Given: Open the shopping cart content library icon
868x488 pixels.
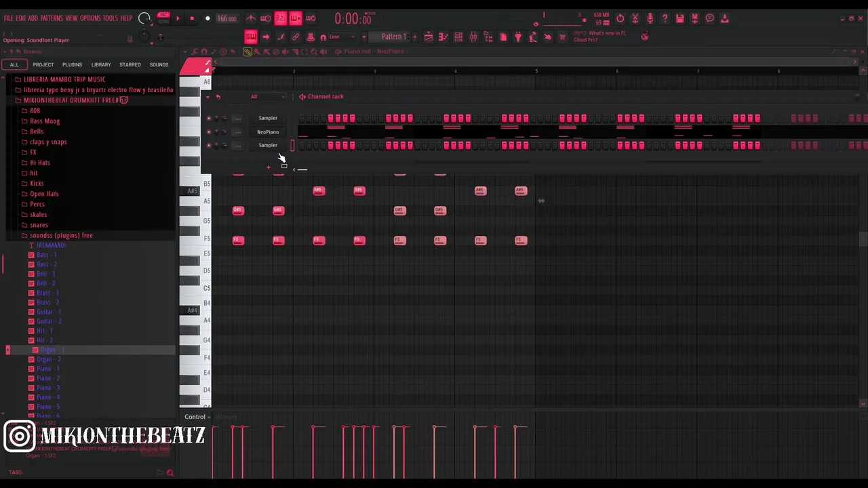Looking at the screenshot, I should (562, 37).
